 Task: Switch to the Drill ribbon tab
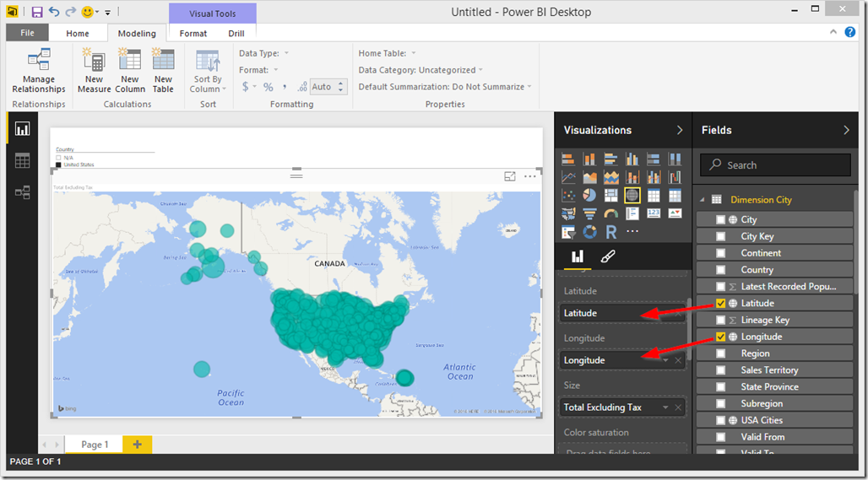pyautogui.click(x=236, y=33)
